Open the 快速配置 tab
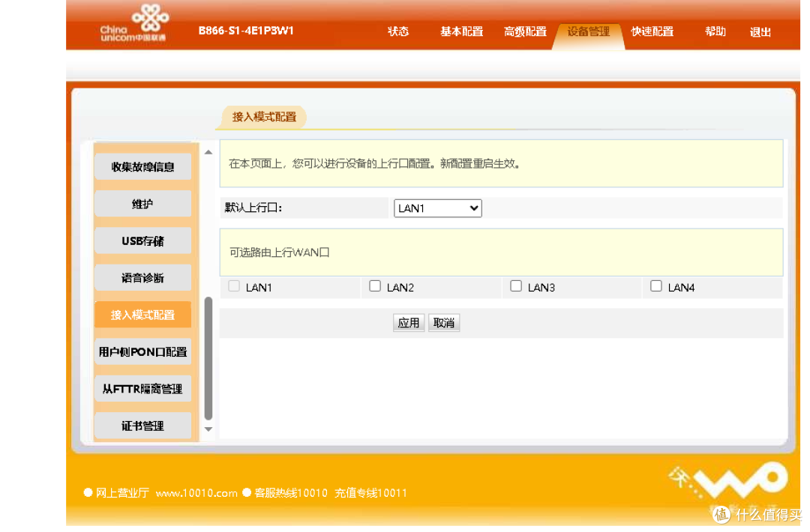This screenshot has width=810, height=532. tap(652, 31)
